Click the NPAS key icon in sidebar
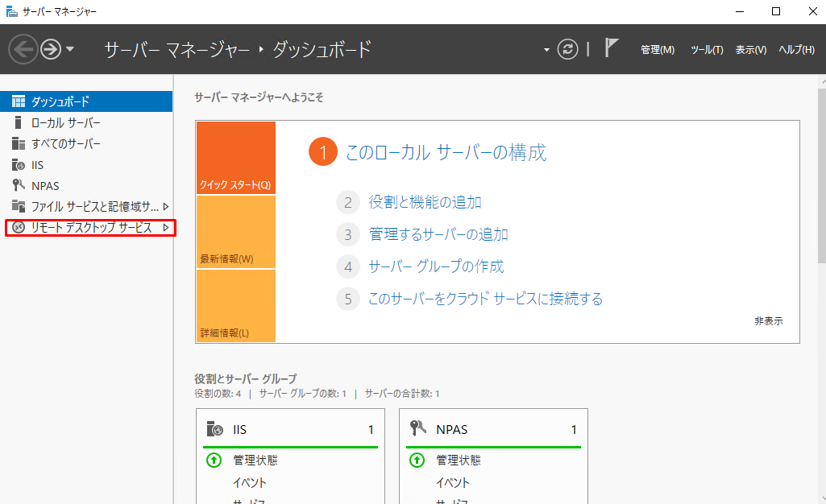The image size is (826, 504). (x=19, y=186)
